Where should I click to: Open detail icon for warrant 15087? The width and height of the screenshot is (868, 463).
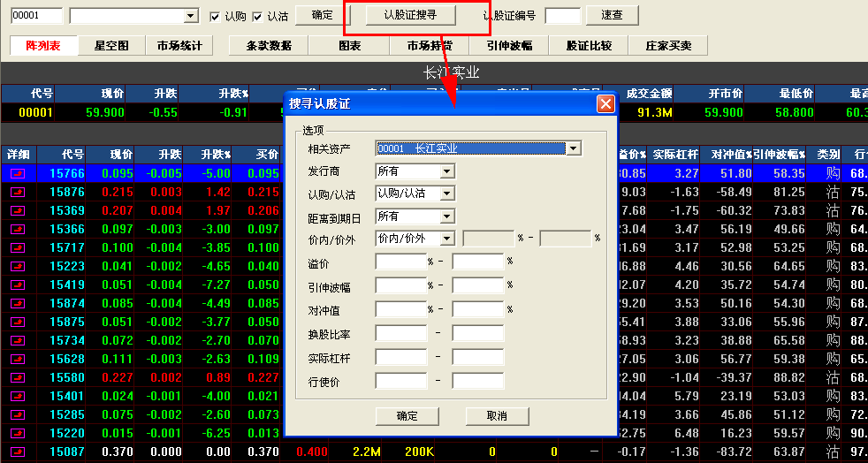[18, 452]
